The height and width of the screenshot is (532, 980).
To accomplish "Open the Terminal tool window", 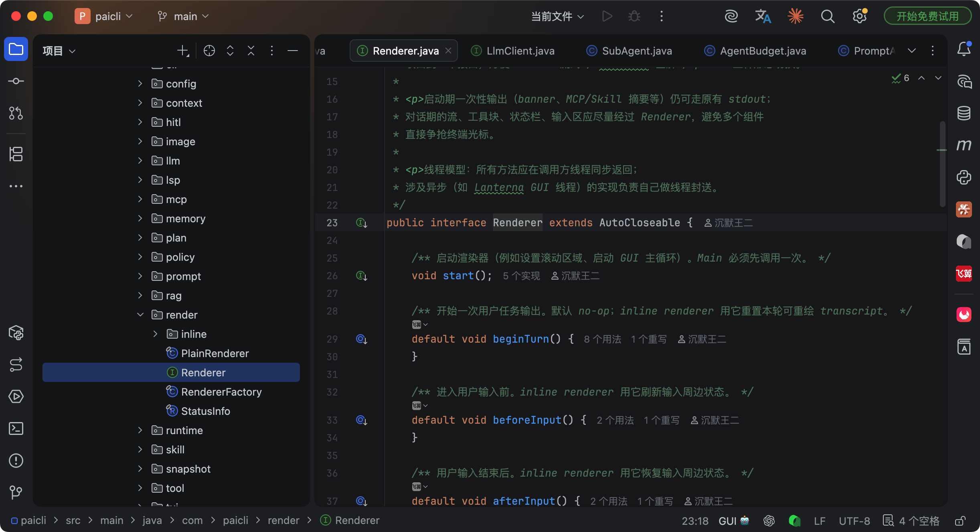I will point(16,428).
